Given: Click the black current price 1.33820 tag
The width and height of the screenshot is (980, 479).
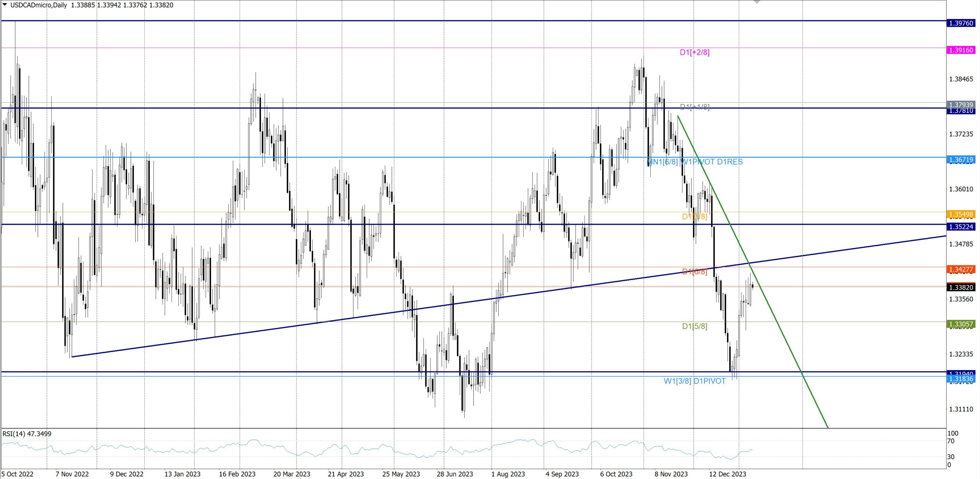Looking at the screenshot, I should tap(961, 287).
